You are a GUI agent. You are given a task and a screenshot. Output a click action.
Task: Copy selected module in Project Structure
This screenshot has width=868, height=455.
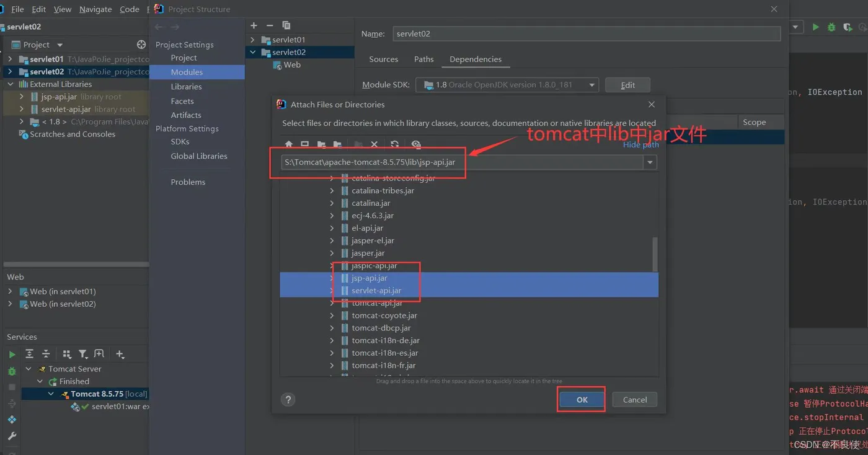coord(286,25)
